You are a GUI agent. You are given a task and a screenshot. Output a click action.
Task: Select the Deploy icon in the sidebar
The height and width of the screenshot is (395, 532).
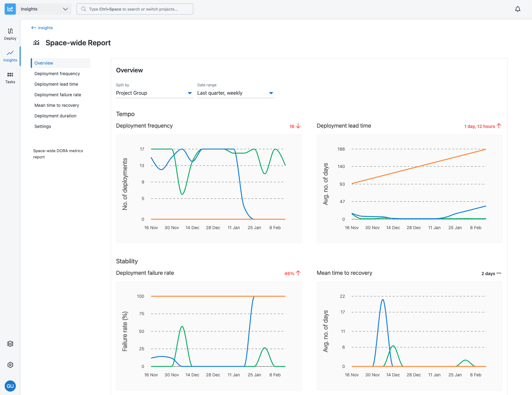(x=10, y=34)
